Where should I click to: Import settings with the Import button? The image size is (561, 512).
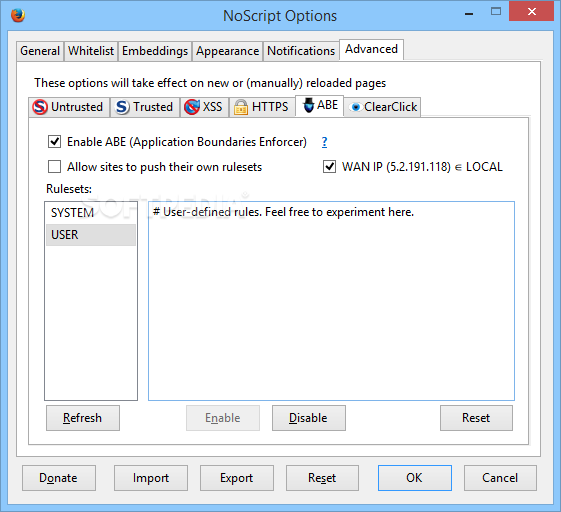[x=151, y=478]
